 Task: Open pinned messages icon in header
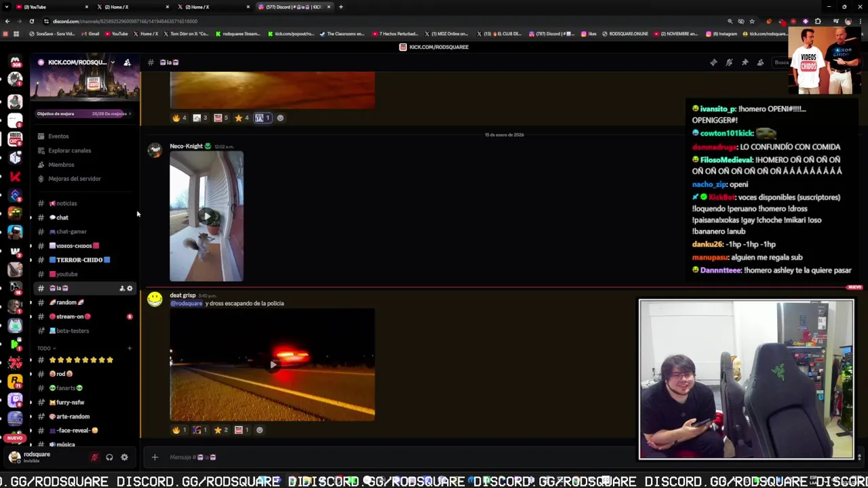click(745, 62)
